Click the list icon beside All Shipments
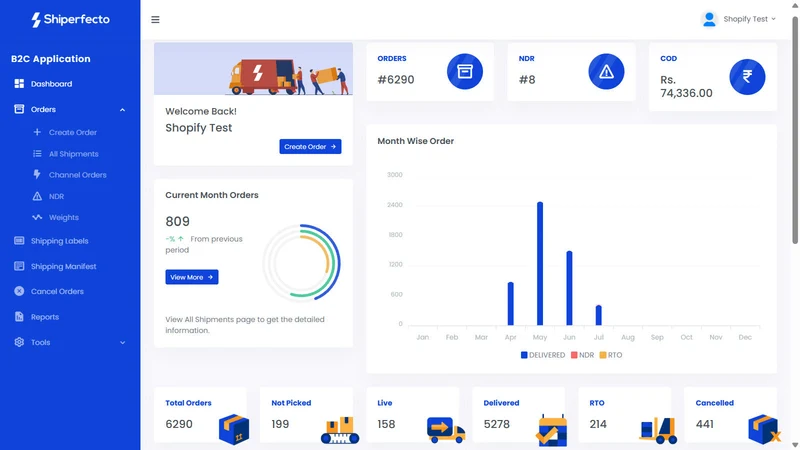The height and width of the screenshot is (450, 800). pos(37,154)
